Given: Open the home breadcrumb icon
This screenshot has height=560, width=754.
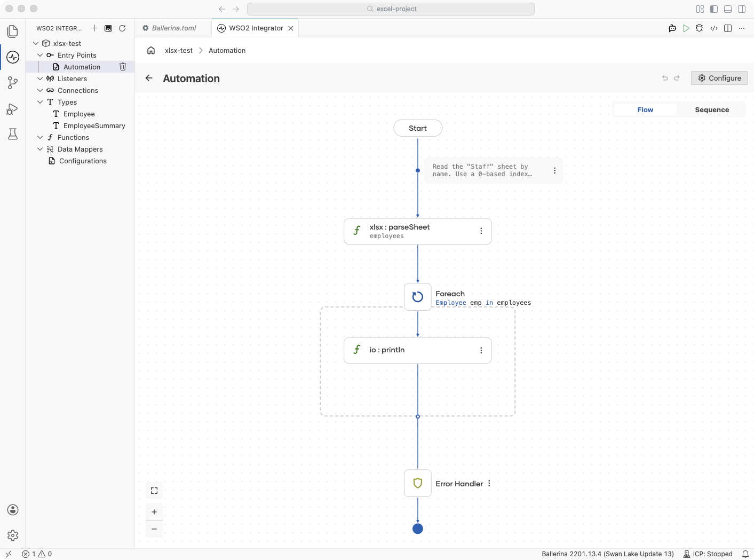Looking at the screenshot, I should click(x=151, y=50).
